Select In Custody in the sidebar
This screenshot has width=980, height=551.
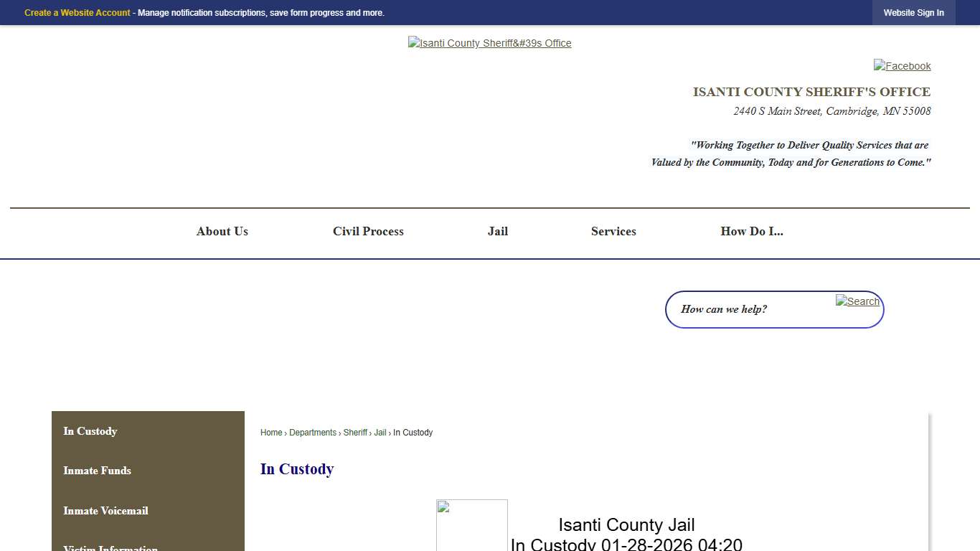point(90,431)
